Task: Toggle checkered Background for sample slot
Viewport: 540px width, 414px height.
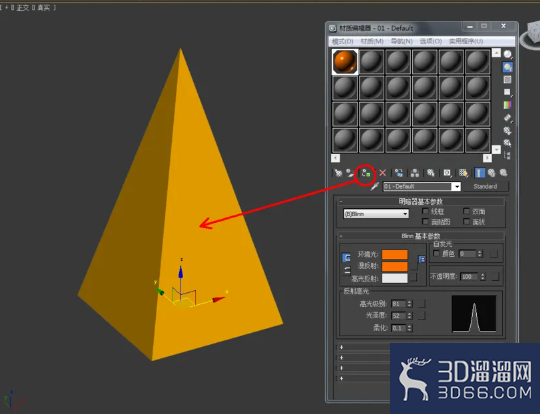Action: [x=508, y=80]
